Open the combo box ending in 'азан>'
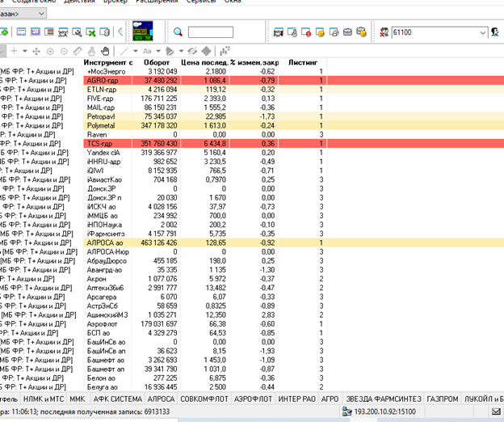 (23, 14)
